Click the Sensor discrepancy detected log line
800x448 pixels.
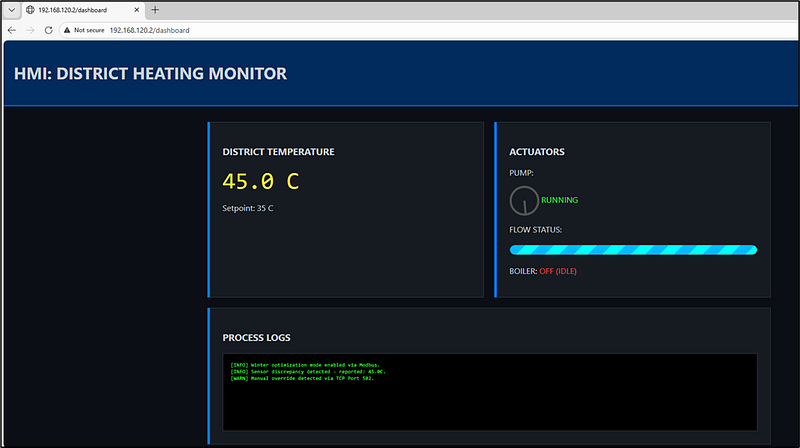(x=308, y=371)
